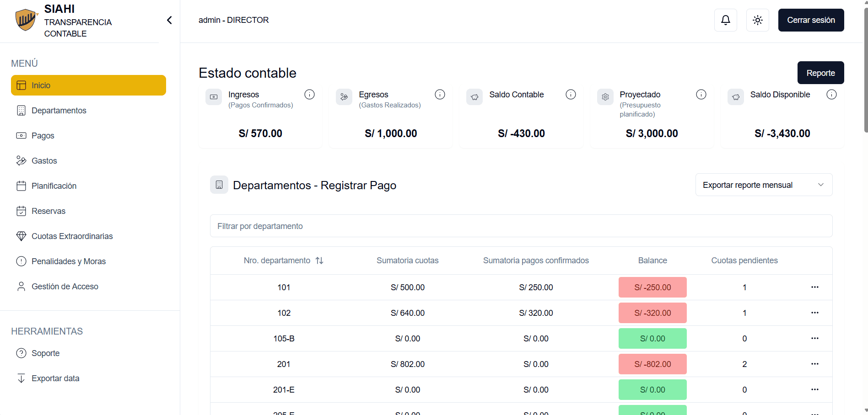Show info for Saldo Disponible card
Viewport: 868px width, 415px height.
click(831, 95)
